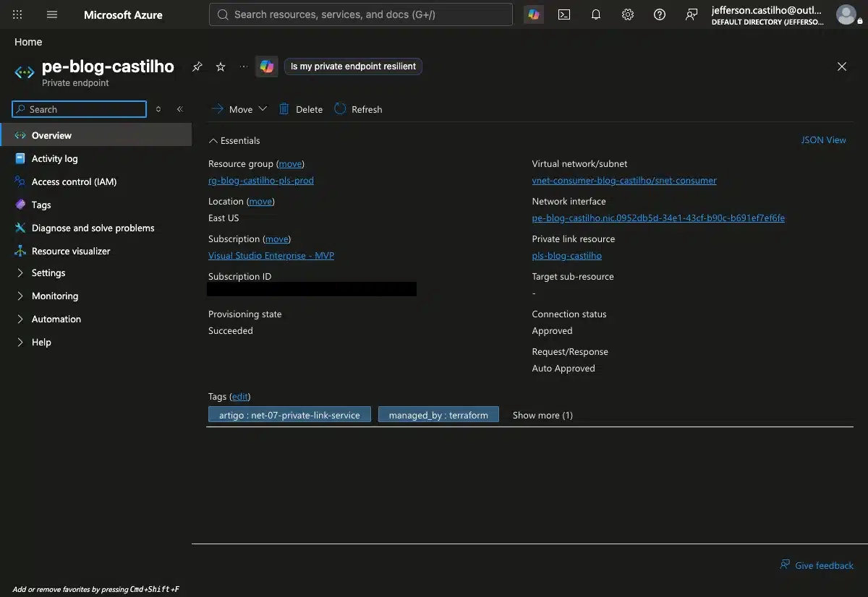The width and height of the screenshot is (868, 597).
Task: Collapse the left sidebar menu
Action: (180, 109)
